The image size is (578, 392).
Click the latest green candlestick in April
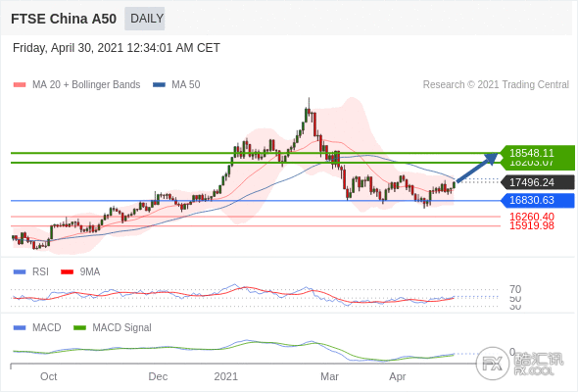[x=455, y=184]
